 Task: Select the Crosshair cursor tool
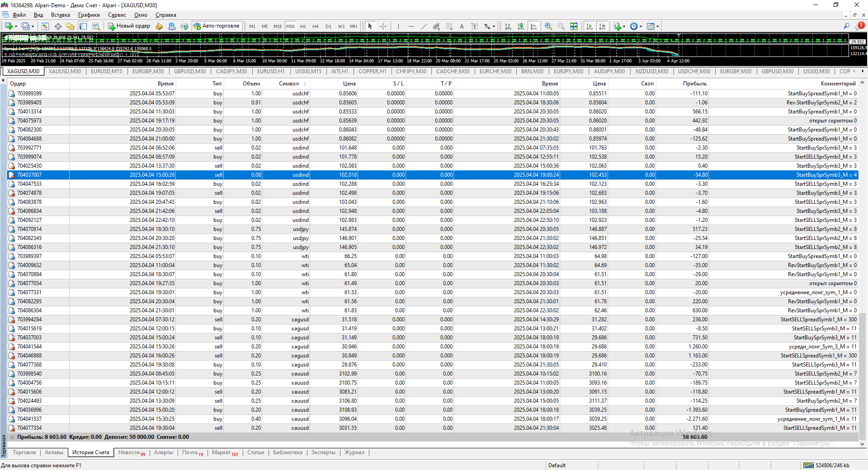pyautogui.click(x=383, y=26)
